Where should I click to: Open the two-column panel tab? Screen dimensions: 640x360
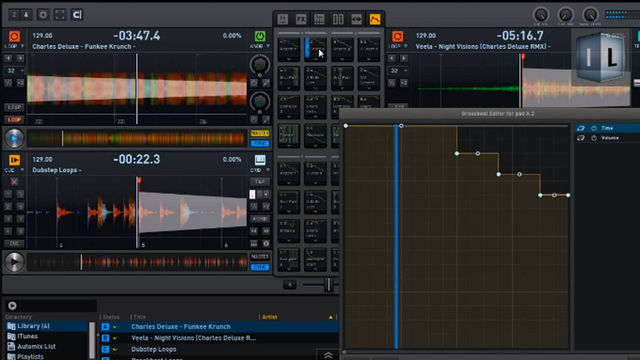[x=338, y=19]
